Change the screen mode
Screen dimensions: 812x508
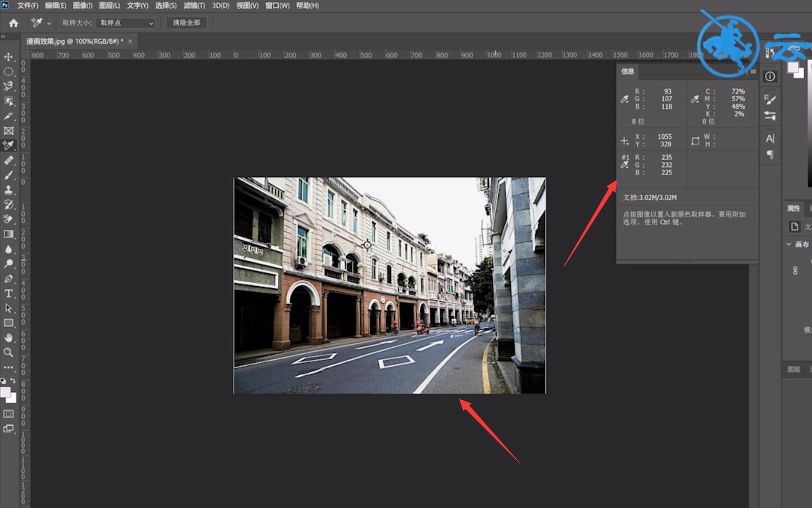tap(9, 429)
